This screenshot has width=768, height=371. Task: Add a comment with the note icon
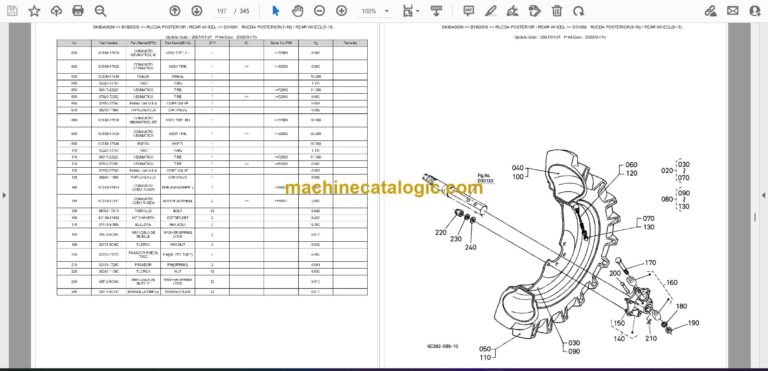469,11
